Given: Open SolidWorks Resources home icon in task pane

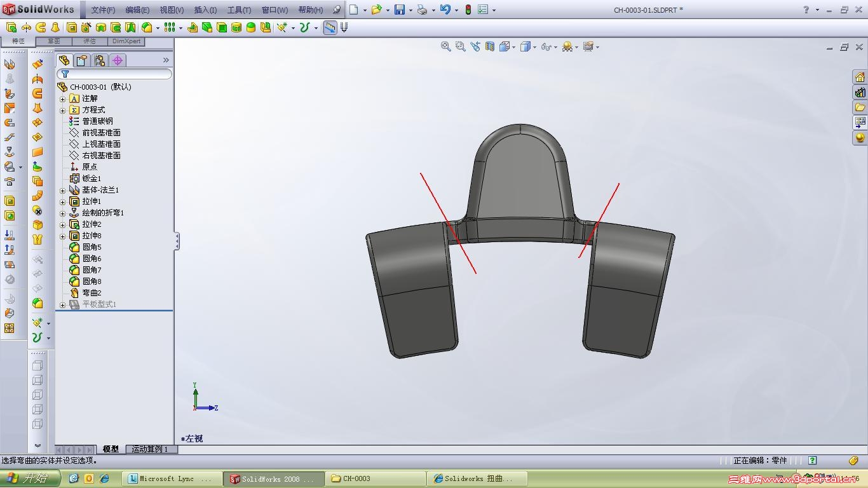Looking at the screenshot, I should pos(860,77).
